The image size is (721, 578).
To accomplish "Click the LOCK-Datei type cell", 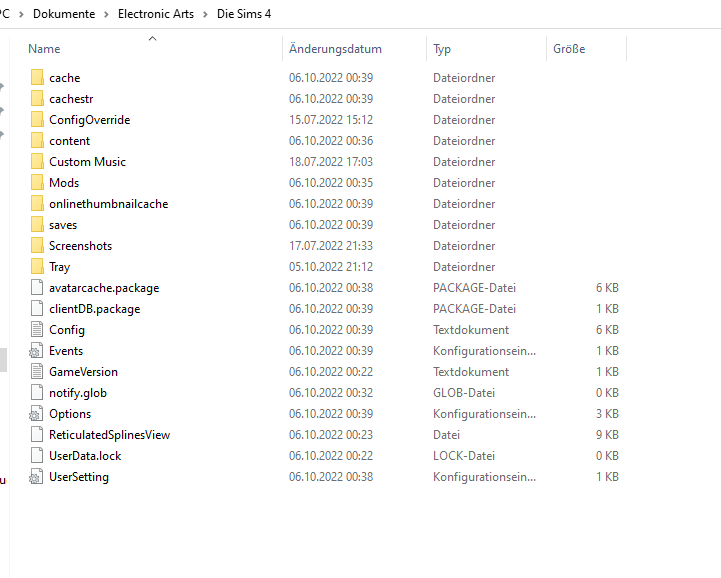I will tap(464, 456).
